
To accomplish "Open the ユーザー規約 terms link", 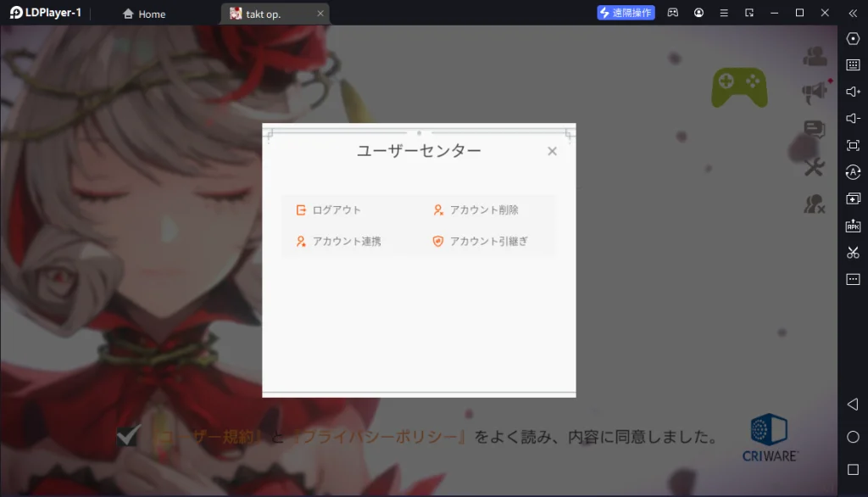I will pyautogui.click(x=207, y=437).
